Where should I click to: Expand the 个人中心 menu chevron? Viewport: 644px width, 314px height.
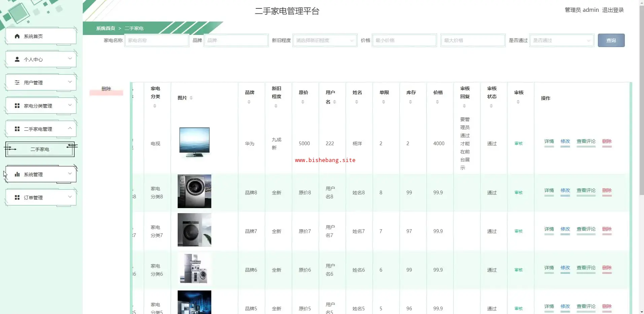pos(70,58)
